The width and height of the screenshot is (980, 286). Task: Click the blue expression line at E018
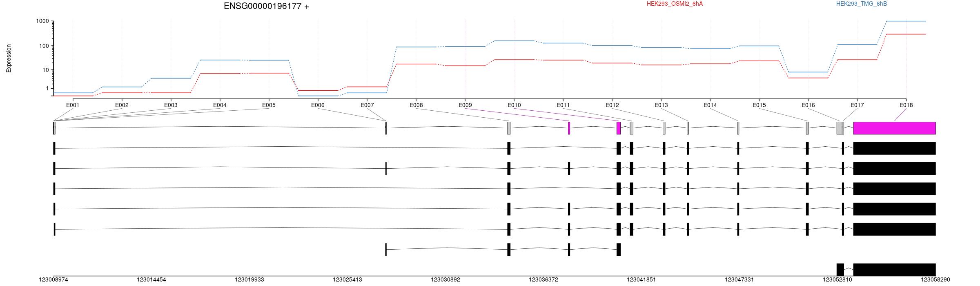906,21
